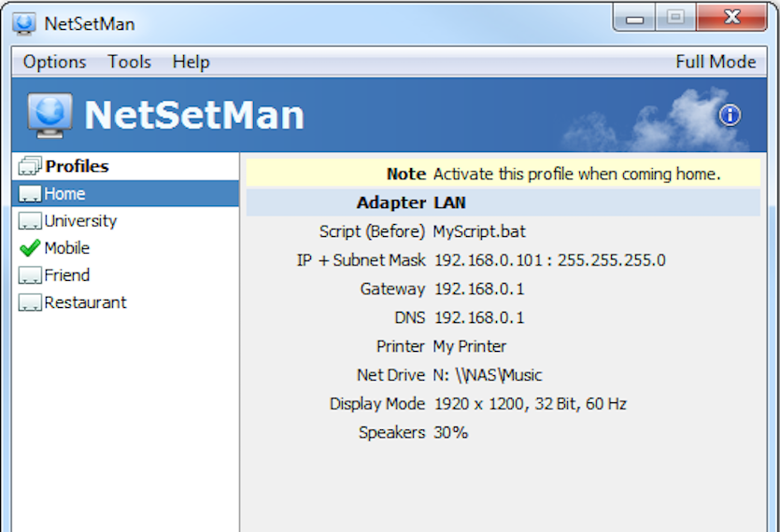This screenshot has width=780, height=532.
Task: Click the DNS label
Action: [x=410, y=317]
